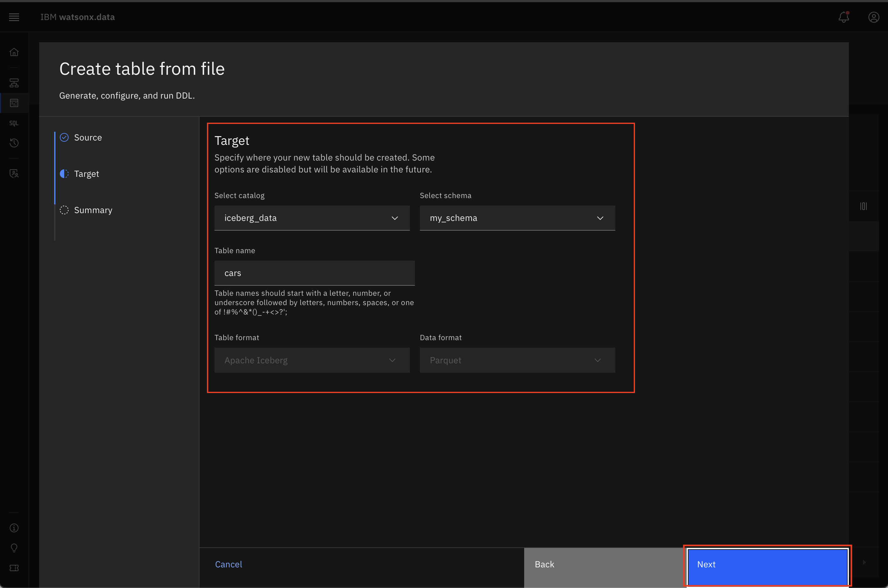Screen dimensions: 888x588
Task: Expand the Select schema dropdown
Action: 517,218
